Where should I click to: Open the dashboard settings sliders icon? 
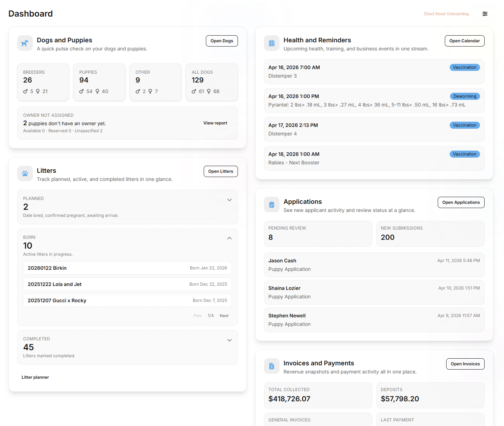click(485, 14)
